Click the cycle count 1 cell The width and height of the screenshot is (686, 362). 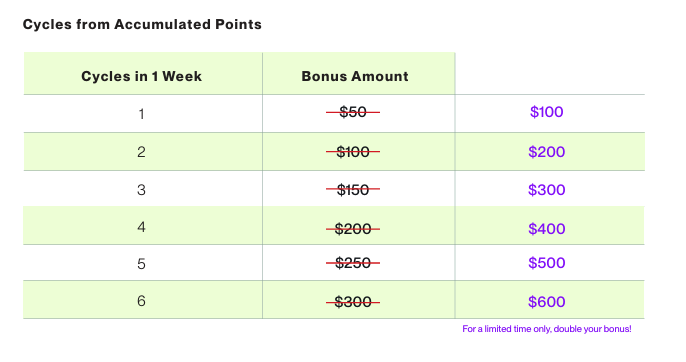click(141, 114)
